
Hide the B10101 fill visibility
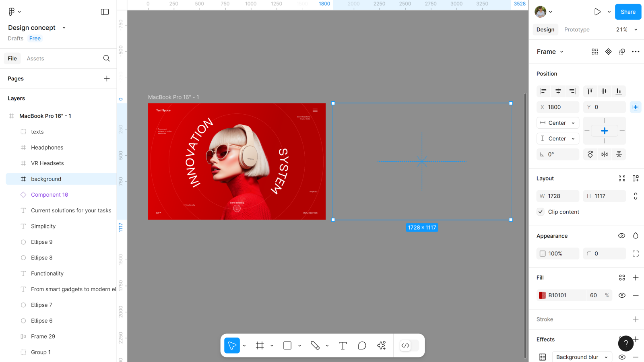pyautogui.click(x=622, y=295)
